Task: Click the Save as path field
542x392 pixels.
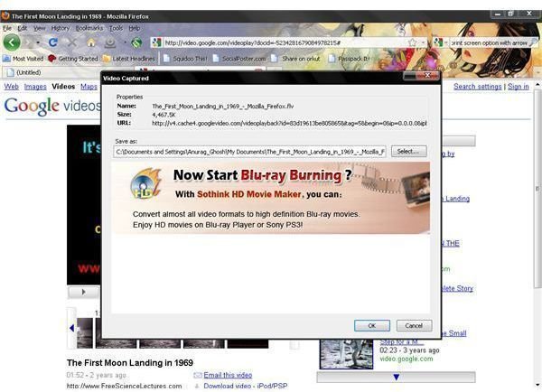Action: [x=249, y=152]
